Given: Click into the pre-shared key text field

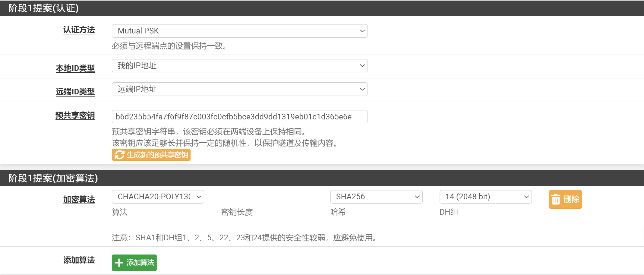Looking at the screenshot, I should point(239,117).
